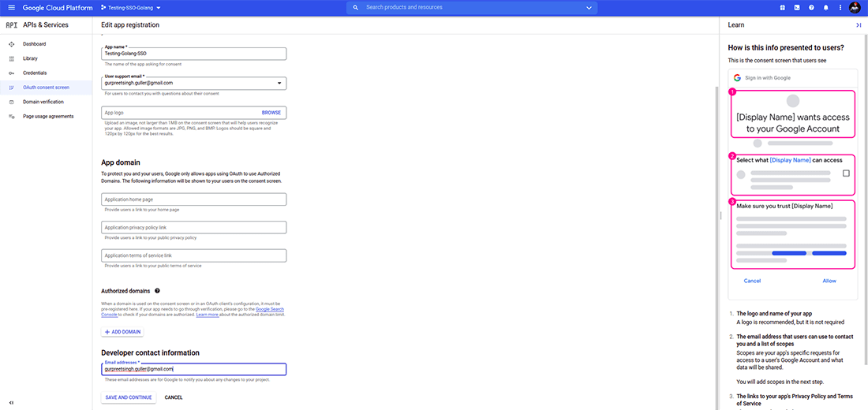Open Library in the sidebar
Screen dimensions: 868x410
click(x=46, y=58)
